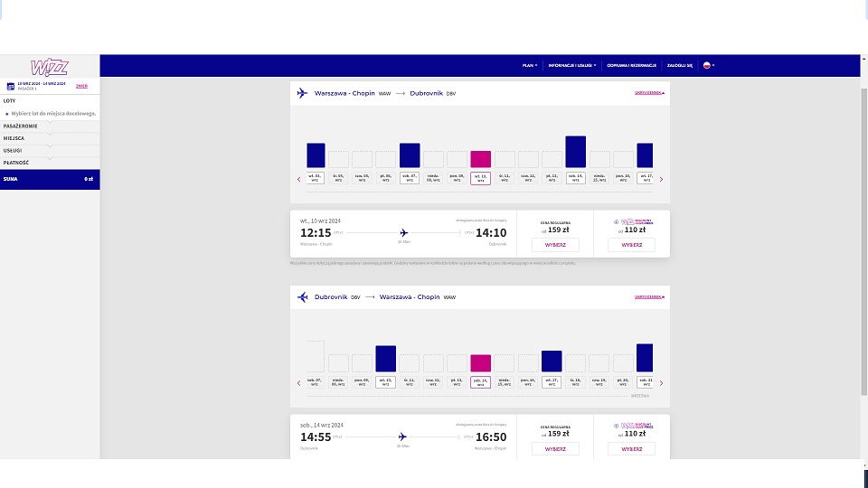
Task: Open Odprawa i rezerwacje menu item
Action: click(x=632, y=65)
